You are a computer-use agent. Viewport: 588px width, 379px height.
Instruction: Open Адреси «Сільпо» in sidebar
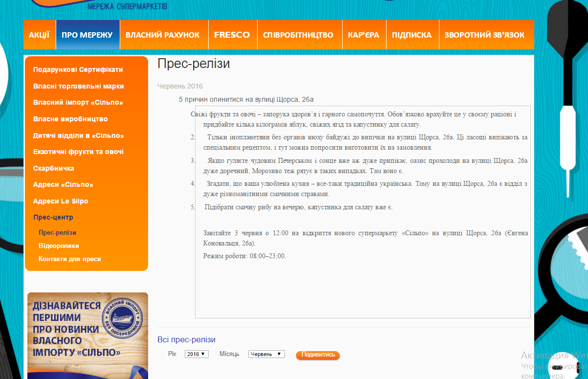63,185
